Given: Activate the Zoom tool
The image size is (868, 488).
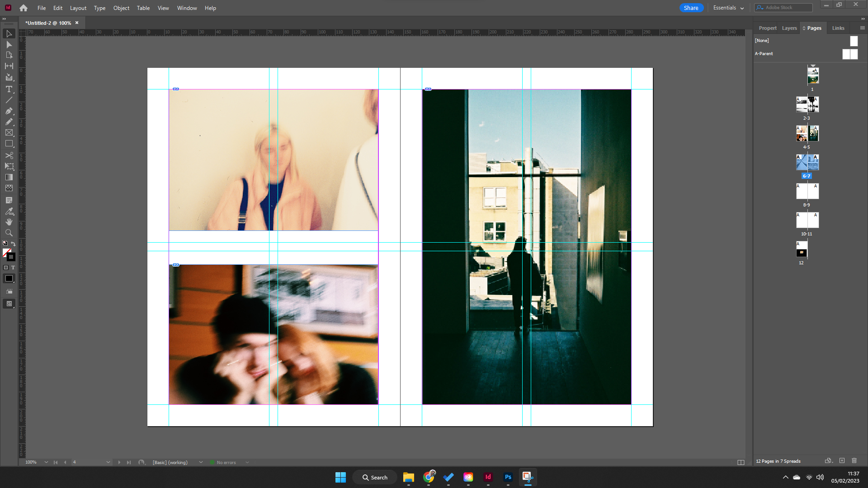Looking at the screenshot, I should click(x=9, y=233).
